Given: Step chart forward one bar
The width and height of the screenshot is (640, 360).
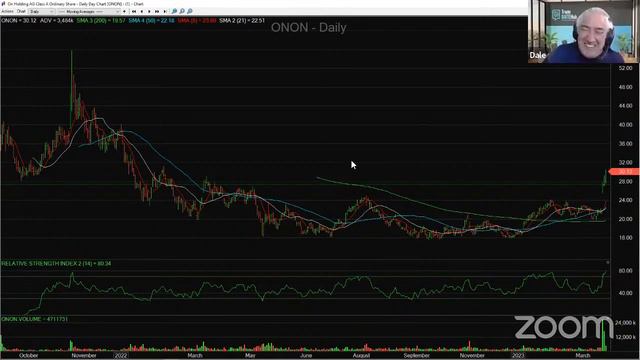Looking at the screenshot, I should pos(149,11).
